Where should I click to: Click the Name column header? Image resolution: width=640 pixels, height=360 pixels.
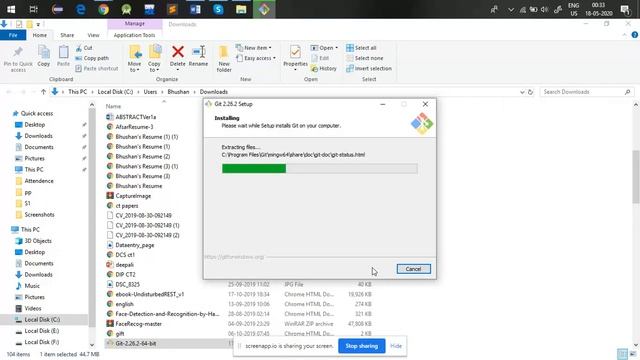pyautogui.click(x=113, y=106)
